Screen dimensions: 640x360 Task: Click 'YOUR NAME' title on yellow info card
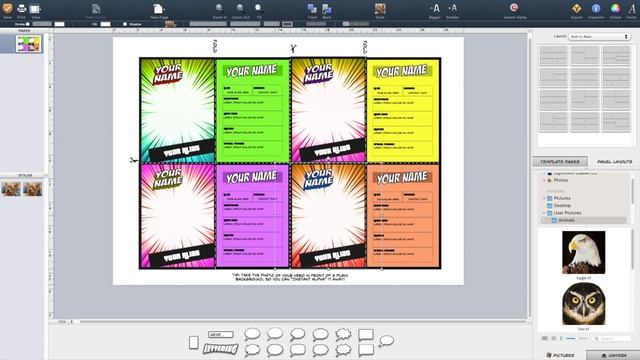pos(402,71)
